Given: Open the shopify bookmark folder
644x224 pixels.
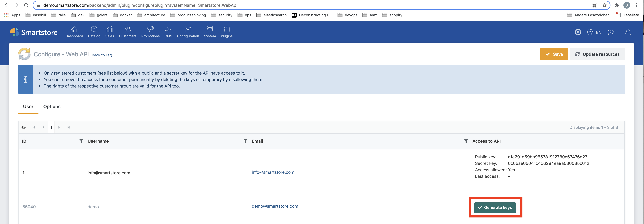Looking at the screenshot, I should [x=392, y=15].
